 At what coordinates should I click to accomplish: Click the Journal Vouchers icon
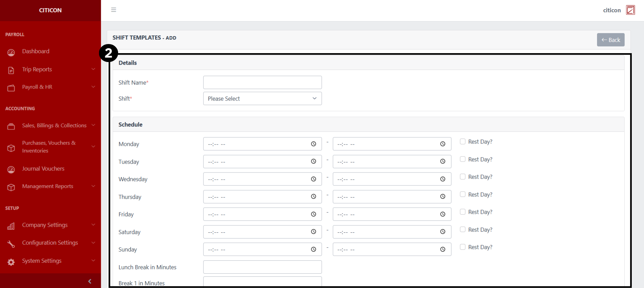pyautogui.click(x=11, y=170)
